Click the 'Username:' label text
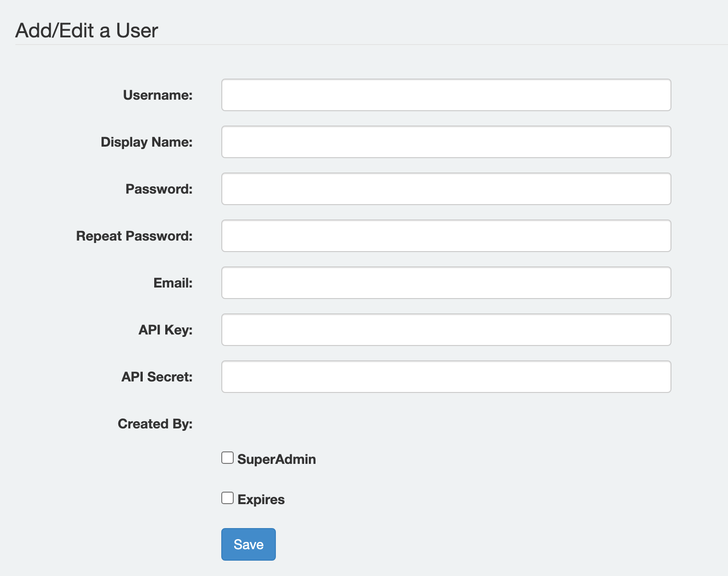This screenshot has height=576, width=728. click(x=158, y=95)
